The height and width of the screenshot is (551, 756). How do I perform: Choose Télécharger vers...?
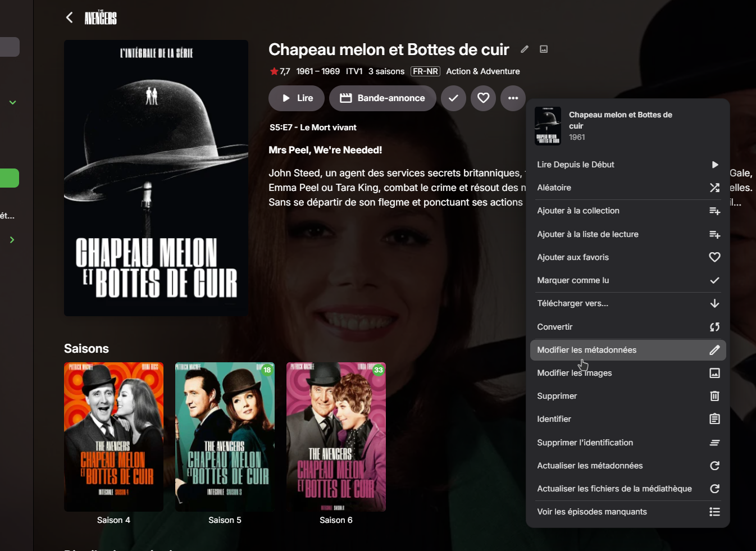click(x=628, y=303)
